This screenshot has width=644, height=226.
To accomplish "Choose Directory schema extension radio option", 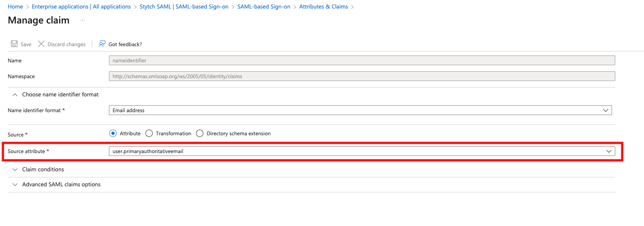I will [200, 133].
